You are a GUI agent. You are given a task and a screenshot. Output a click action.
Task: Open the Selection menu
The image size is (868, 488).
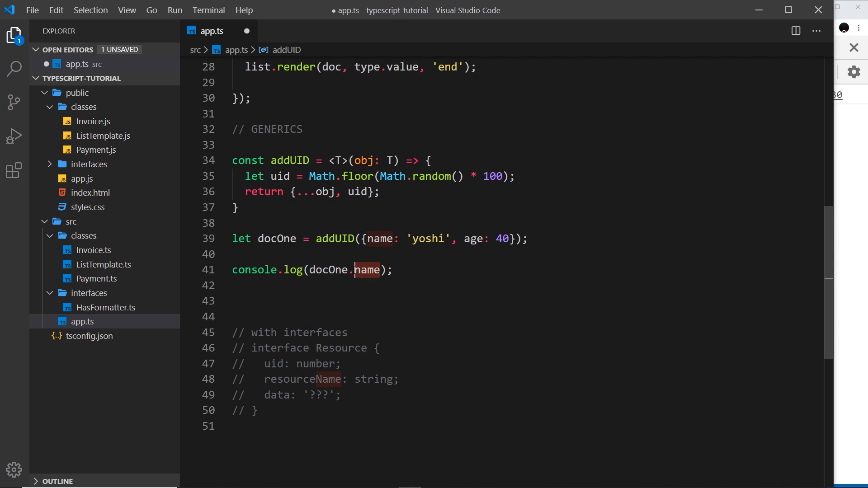pos(91,10)
